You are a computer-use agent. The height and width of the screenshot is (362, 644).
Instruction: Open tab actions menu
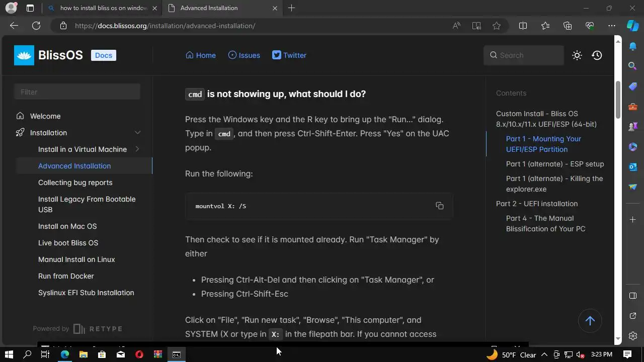coord(30,8)
